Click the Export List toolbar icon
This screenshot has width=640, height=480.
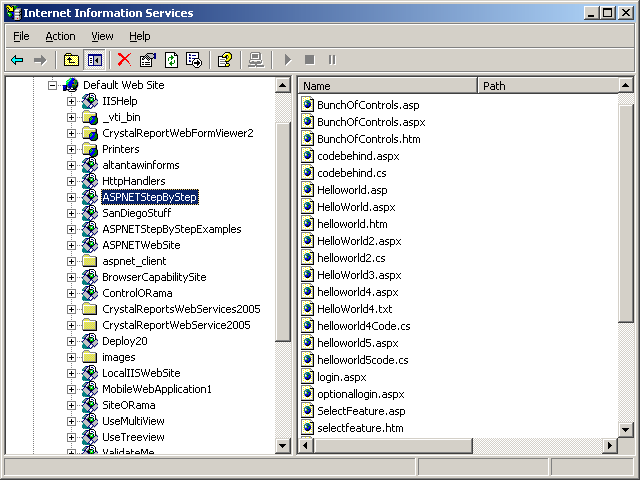[x=194, y=60]
